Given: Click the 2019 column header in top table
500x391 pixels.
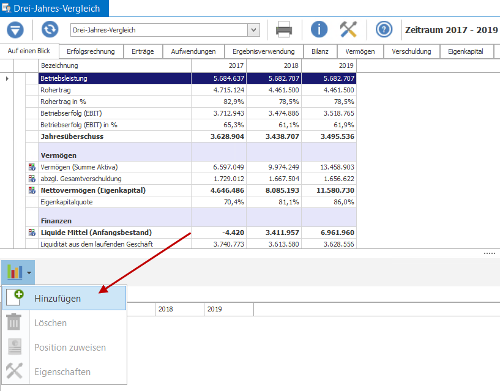Looking at the screenshot, I should coord(329,66).
